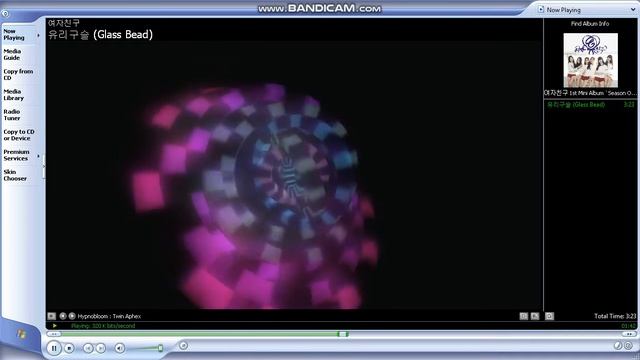Maximize the video and visualization pane
The image size is (640, 360).
coord(524,316)
